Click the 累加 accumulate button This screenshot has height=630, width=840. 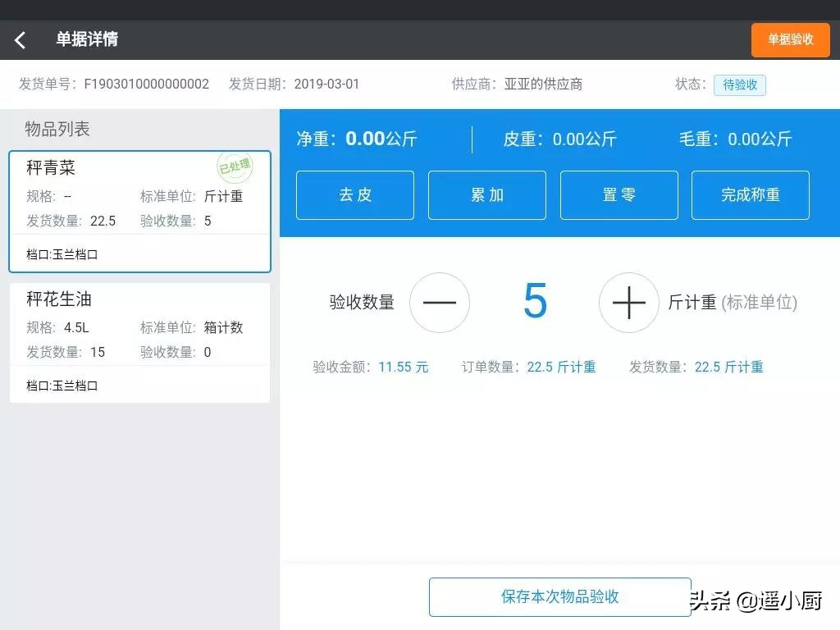486,195
